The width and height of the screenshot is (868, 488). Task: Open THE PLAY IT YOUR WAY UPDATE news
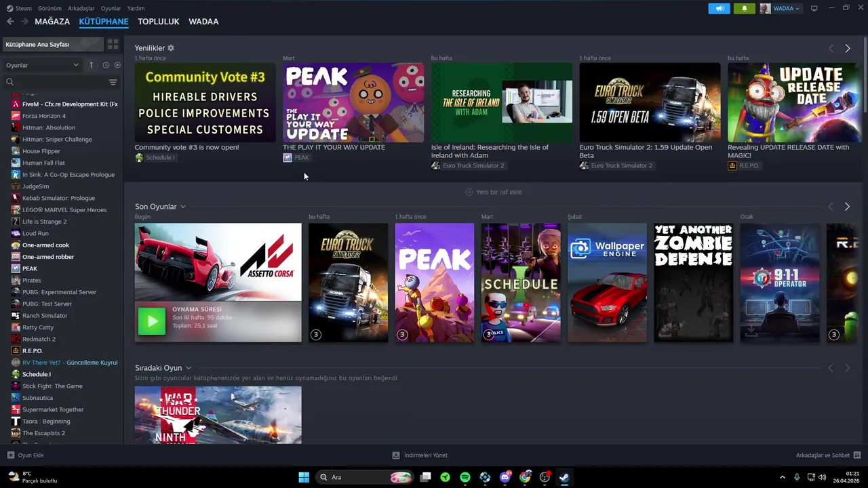pyautogui.click(x=353, y=102)
